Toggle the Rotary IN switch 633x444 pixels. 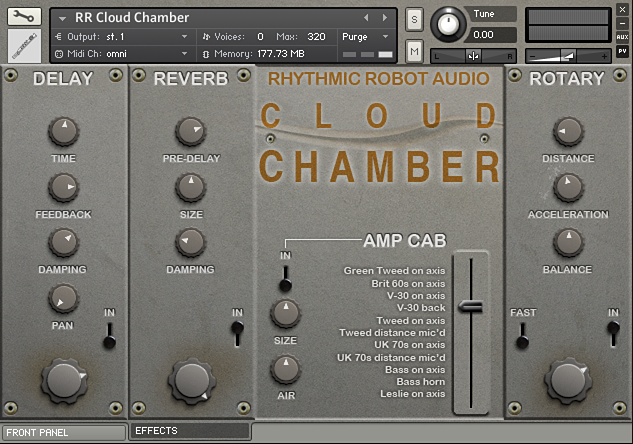click(613, 333)
